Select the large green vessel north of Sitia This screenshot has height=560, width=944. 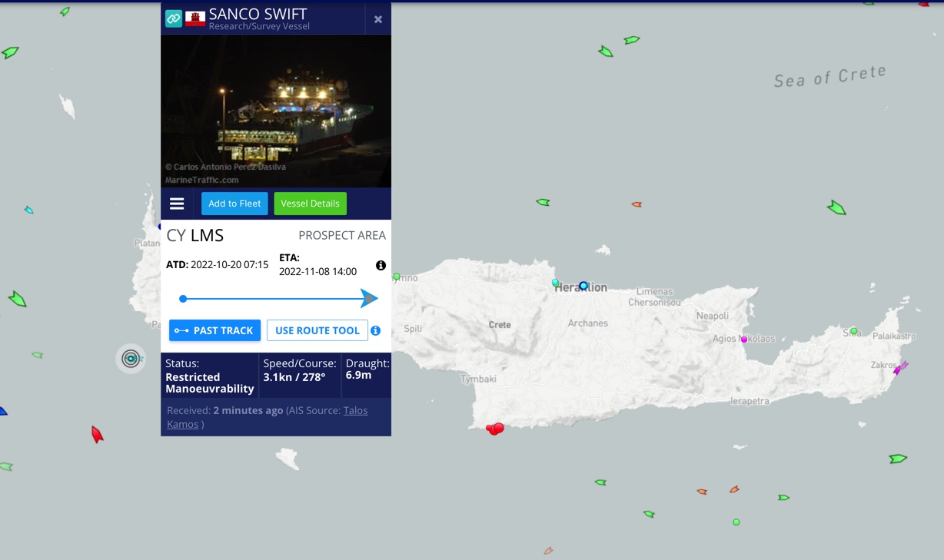(x=836, y=207)
